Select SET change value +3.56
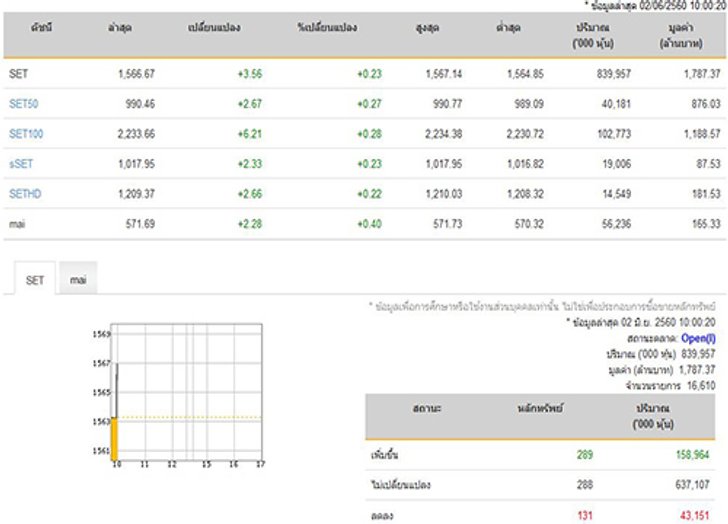Viewport: 728px width, 524px height. click(250, 73)
